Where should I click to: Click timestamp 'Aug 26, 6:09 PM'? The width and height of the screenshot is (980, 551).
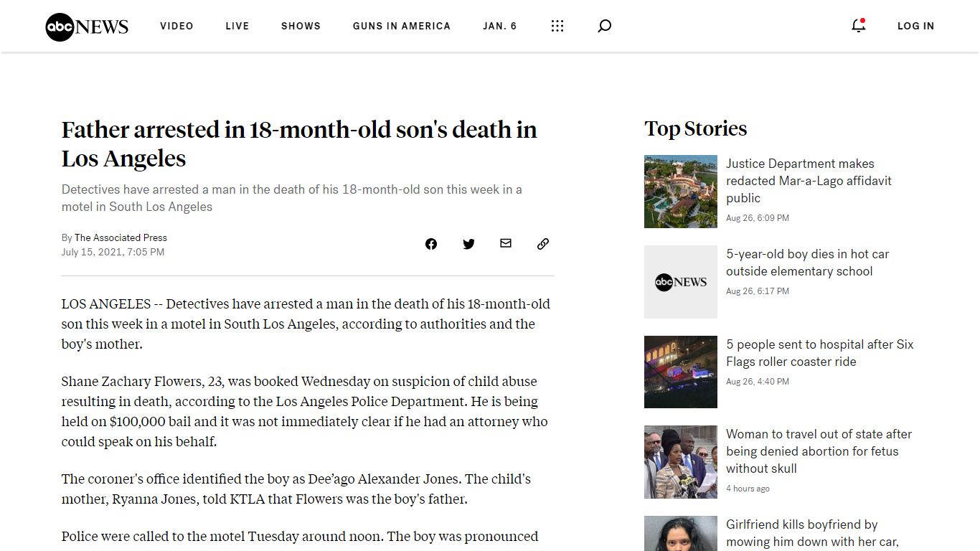[x=757, y=217]
